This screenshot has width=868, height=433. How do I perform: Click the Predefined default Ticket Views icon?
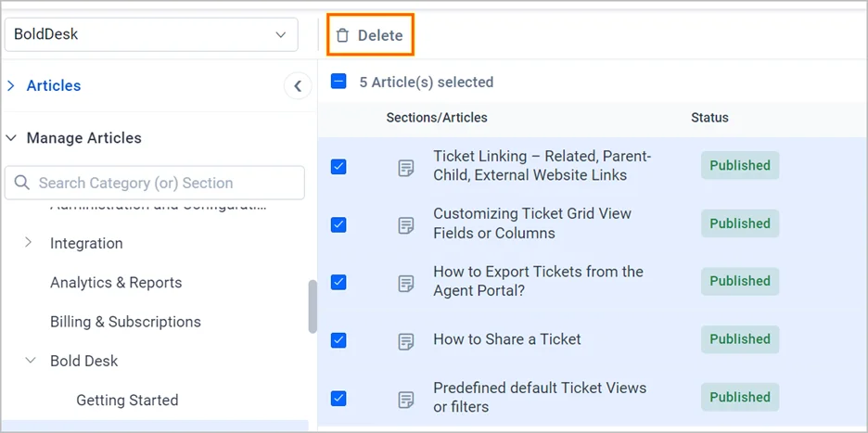click(x=405, y=400)
